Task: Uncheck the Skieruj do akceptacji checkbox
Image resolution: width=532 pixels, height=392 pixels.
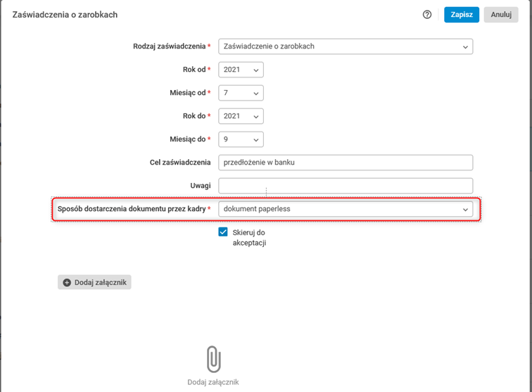Action: pos(223,232)
